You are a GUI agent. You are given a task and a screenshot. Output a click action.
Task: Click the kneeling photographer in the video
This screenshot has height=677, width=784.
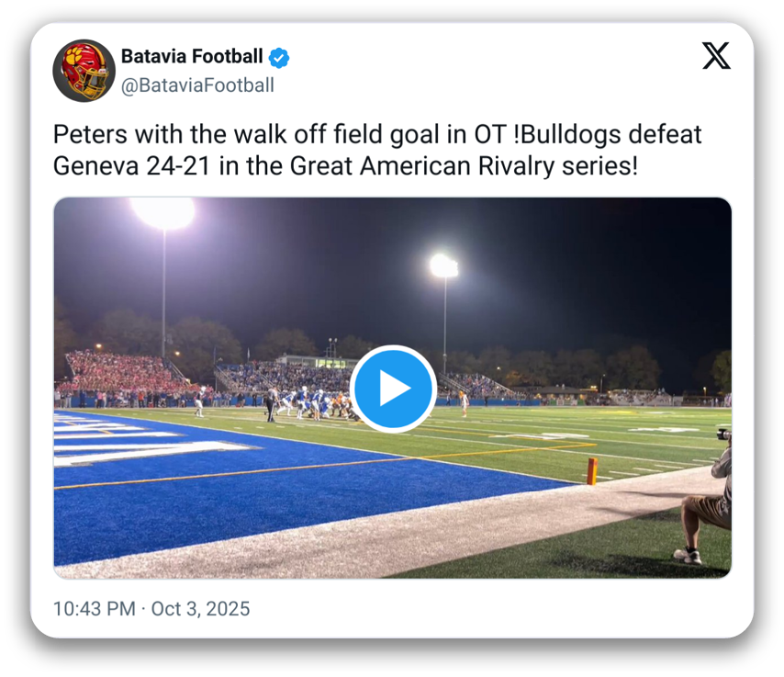point(709,501)
